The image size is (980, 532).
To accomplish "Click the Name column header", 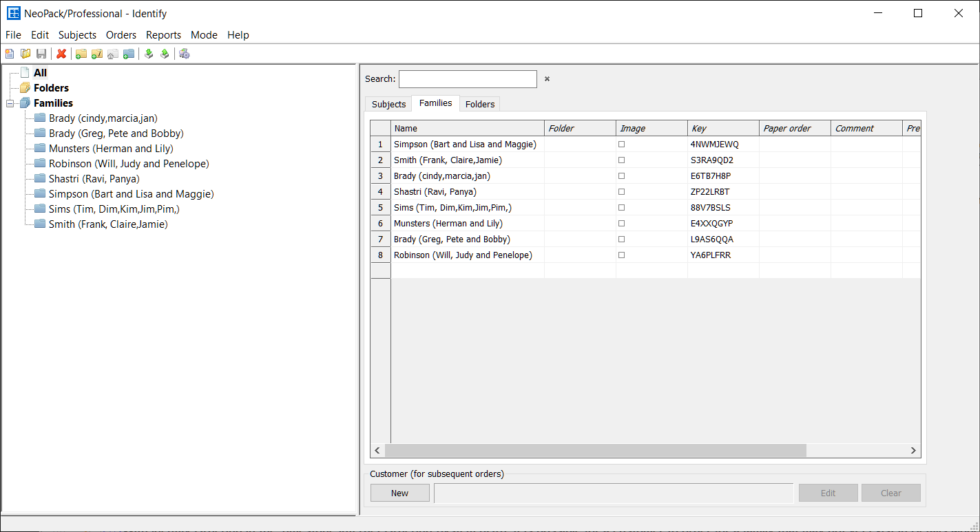I will 468,129.
